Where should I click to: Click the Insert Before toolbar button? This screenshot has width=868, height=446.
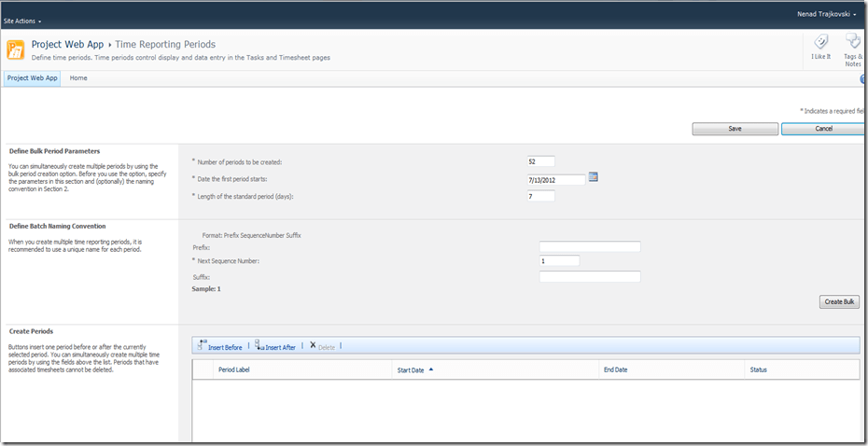(x=220, y=346)
